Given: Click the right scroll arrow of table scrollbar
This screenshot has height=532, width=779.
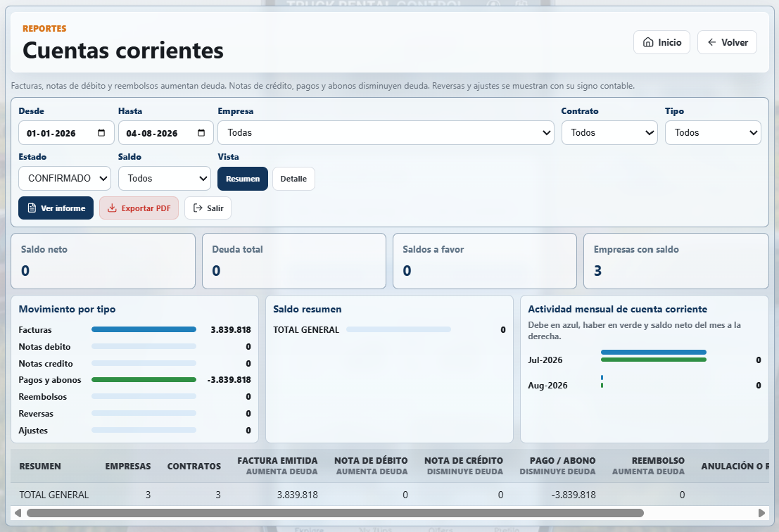Looking at the screenshot, I should (x=761, y=512).
